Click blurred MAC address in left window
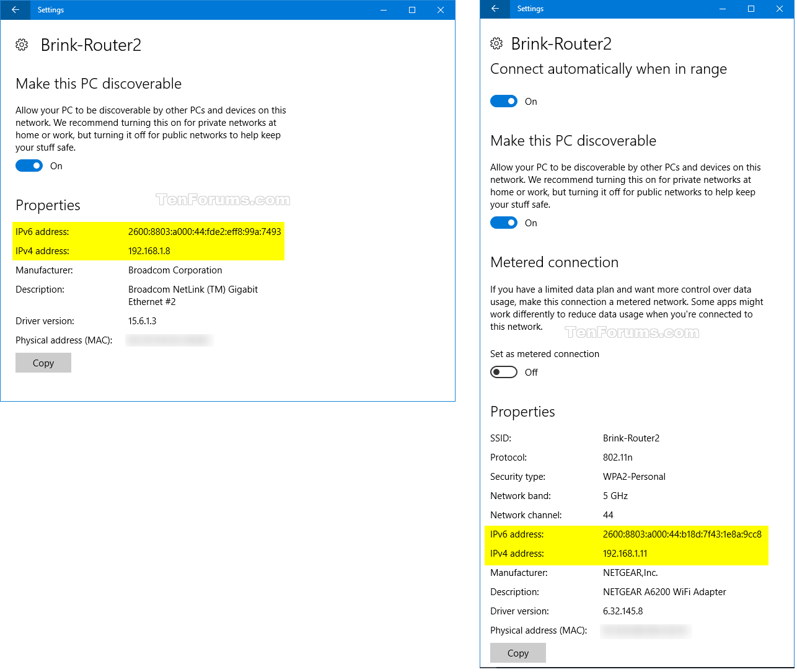The height and width of the screenshot is (672, 797). (x=169, y=340)
